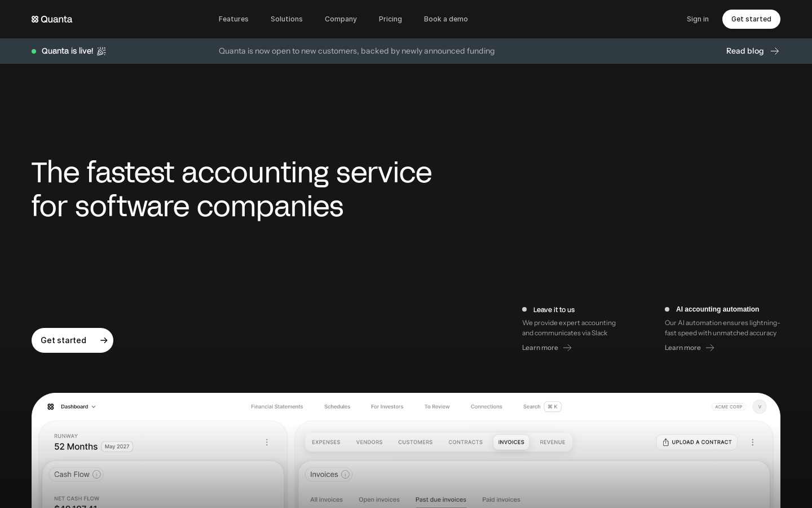Open Schedules in dashboard nav
The height and width of the screenshot is (508, 812).
(x=337, y=406)
